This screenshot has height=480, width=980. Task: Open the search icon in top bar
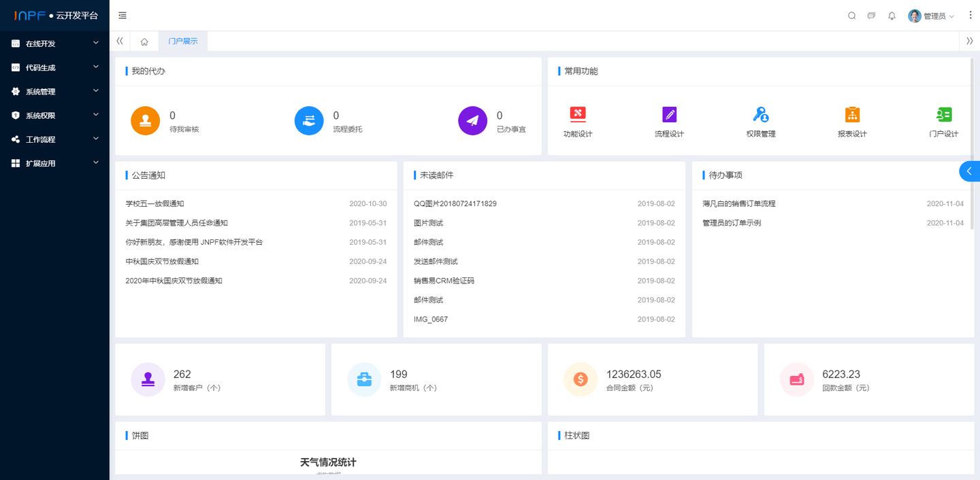[x=851, y=16]
